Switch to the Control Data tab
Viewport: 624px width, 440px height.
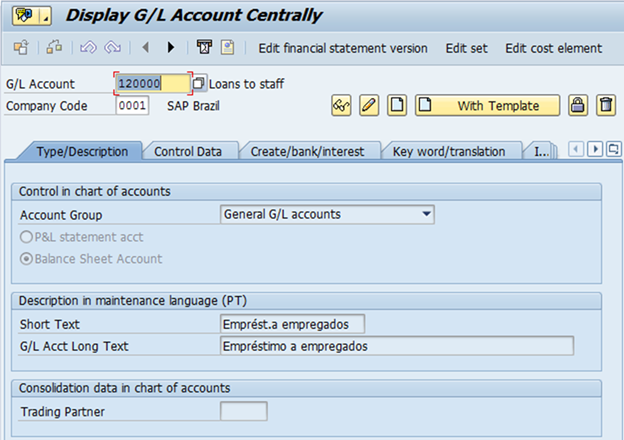tap(188, 152)
